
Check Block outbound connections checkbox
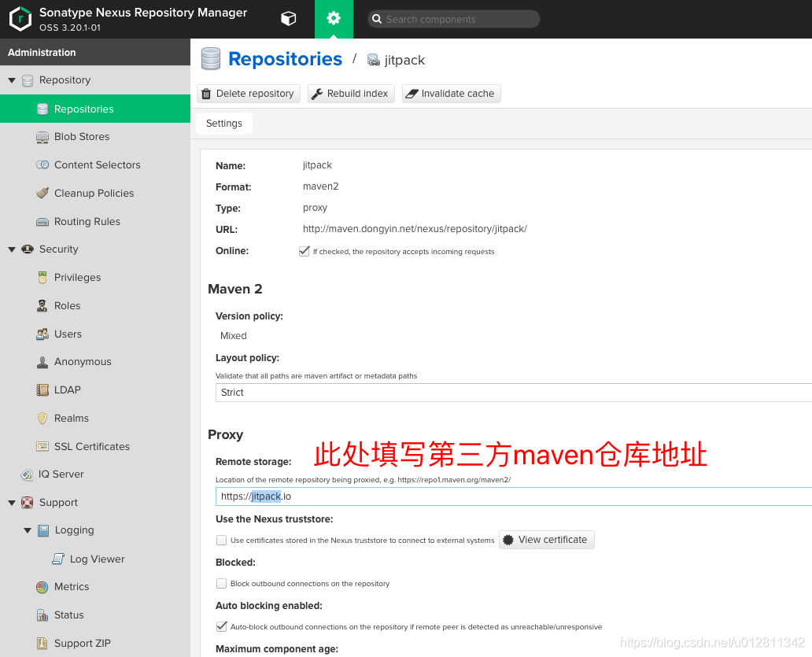(x=222, y=584)
